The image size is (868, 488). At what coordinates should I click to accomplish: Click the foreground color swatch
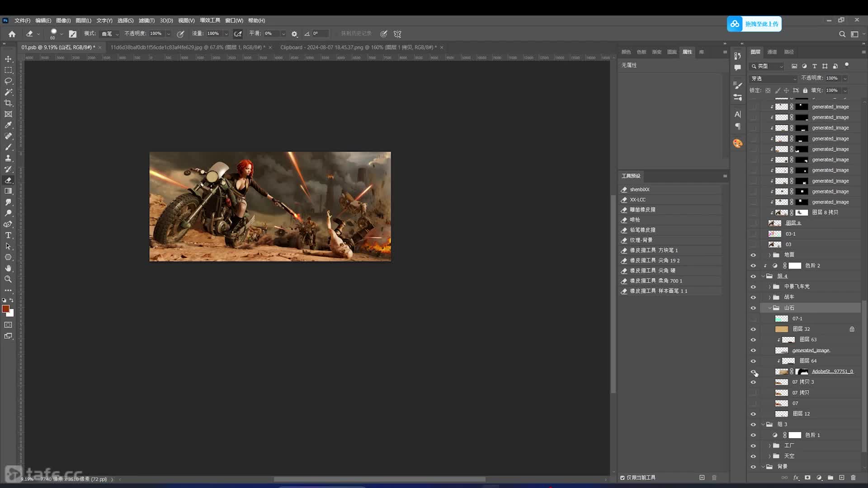(x=5, y=309)
